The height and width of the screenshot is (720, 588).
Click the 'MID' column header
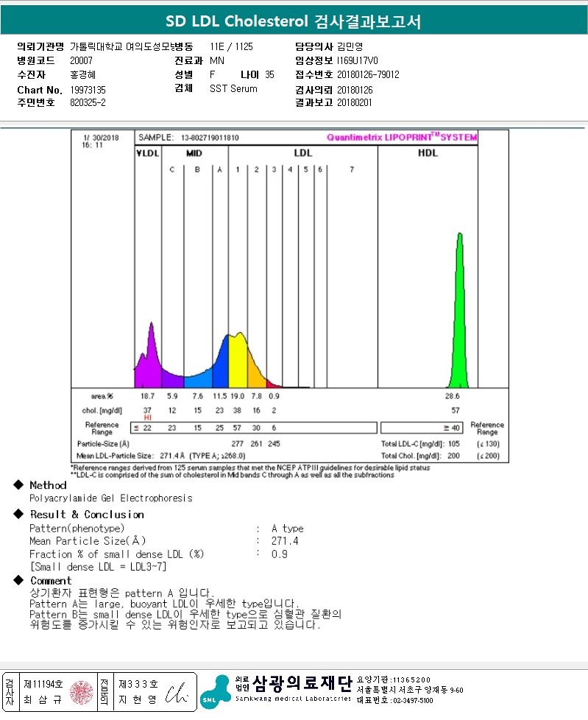point(194,153)
